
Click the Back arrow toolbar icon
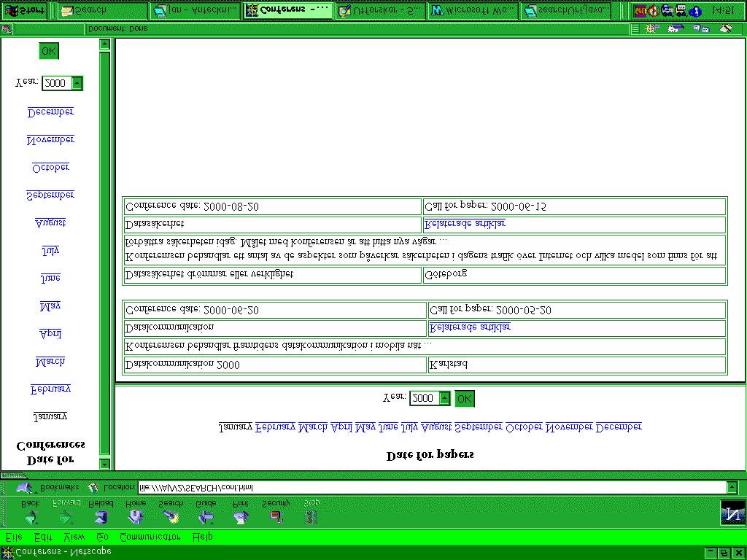click(31, 517)
